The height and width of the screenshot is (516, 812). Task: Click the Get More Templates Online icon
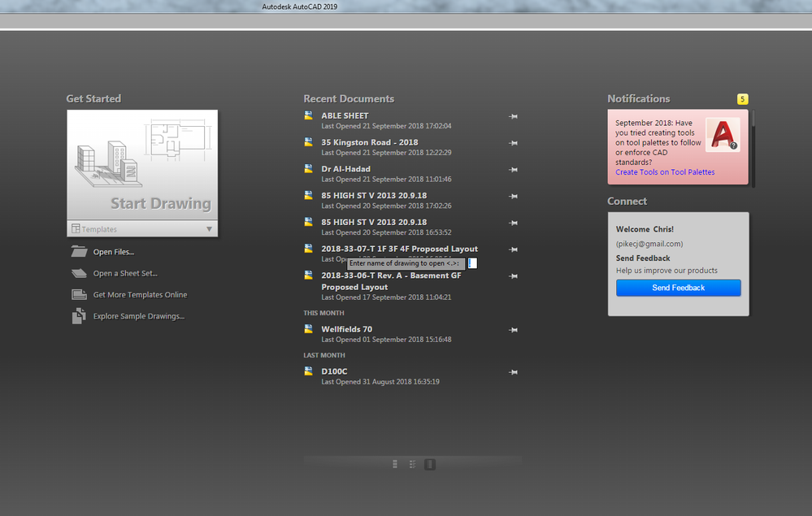pos(79,294)
